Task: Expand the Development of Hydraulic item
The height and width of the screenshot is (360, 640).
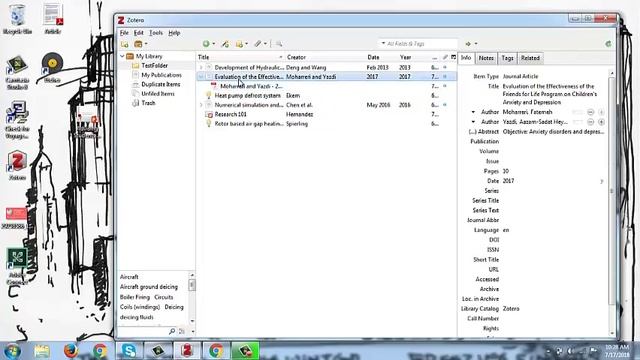Action: click(x=200, y=67)
